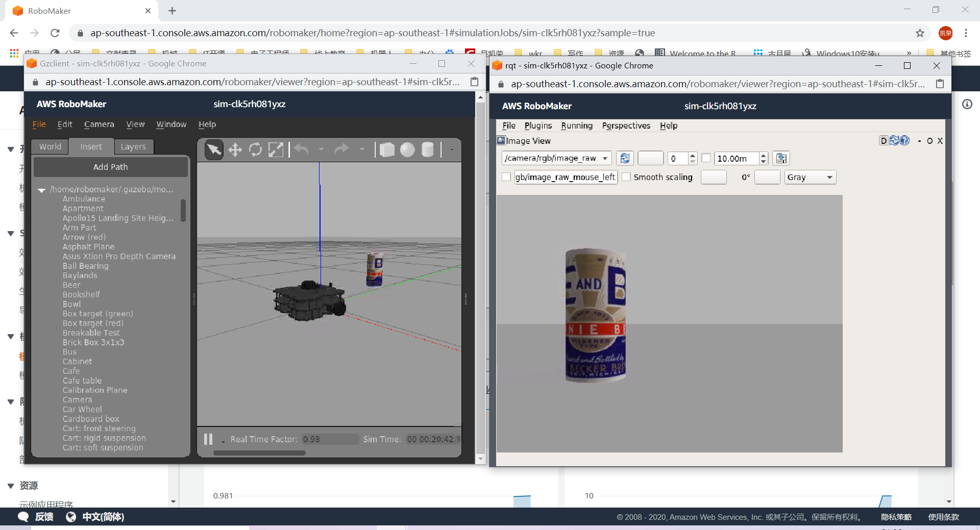980x530 pixels.
Task: Open the Running menu in rqt
Action: tap(577, 125)
